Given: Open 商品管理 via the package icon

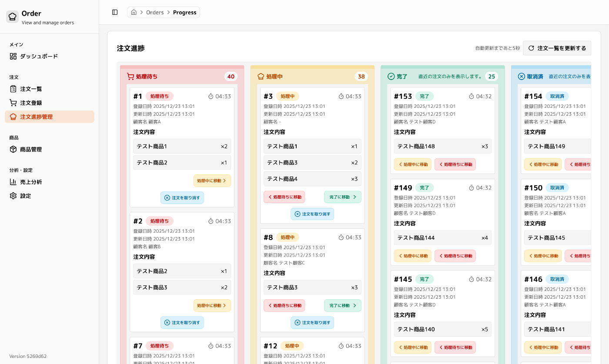Looking at the screenshot, I should (x=13, y=149).
